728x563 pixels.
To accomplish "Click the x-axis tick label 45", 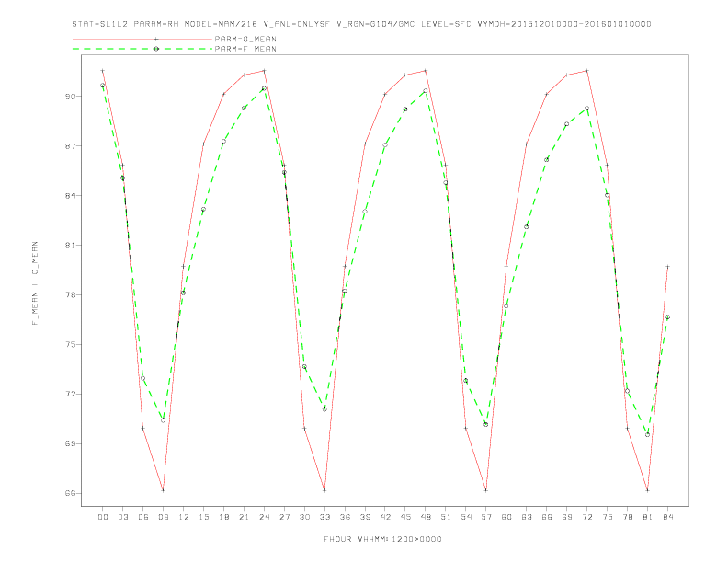I will pyautogui.click(x=405, y=517).
